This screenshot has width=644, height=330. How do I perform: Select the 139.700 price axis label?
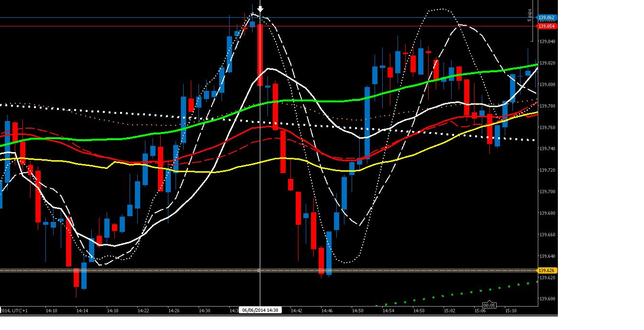[546, 192]
